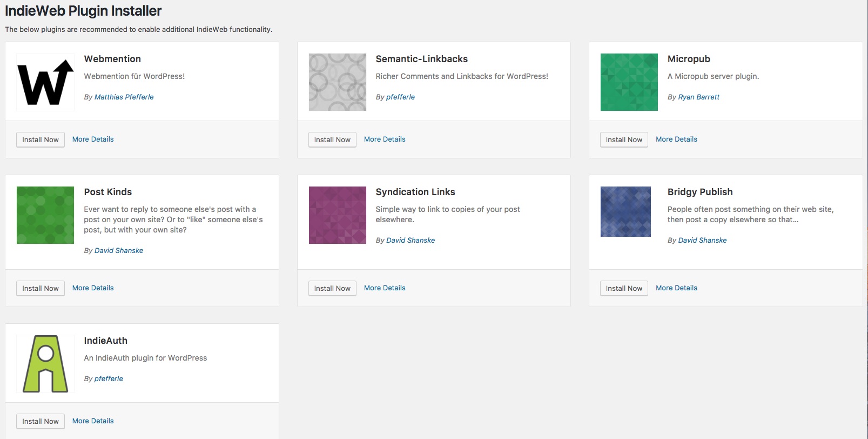The image size is (868, 439).
Task: Click the 'below plugins are recommended' intro text
Action: tap(139, 29)
